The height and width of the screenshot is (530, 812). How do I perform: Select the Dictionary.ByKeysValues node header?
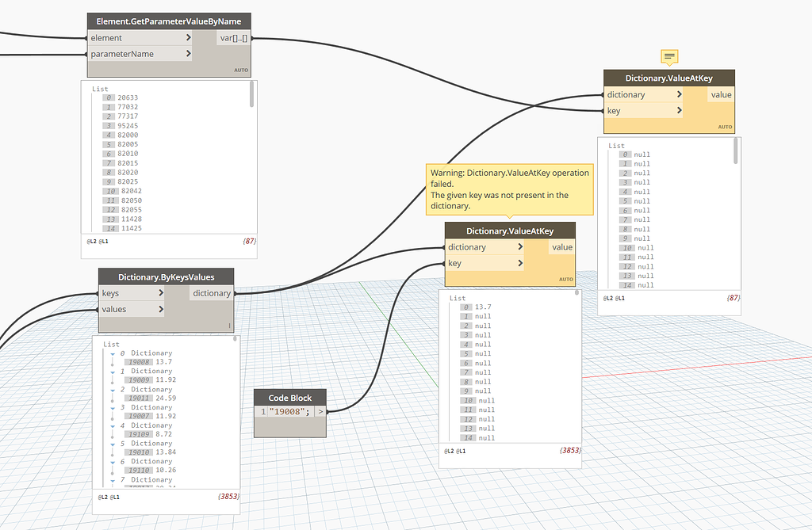click(165, 276)
